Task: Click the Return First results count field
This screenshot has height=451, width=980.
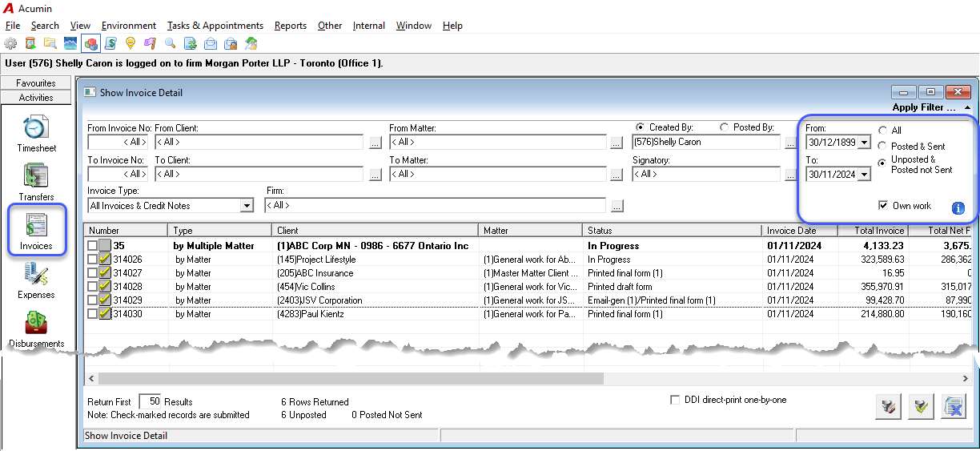Action: 150,401
